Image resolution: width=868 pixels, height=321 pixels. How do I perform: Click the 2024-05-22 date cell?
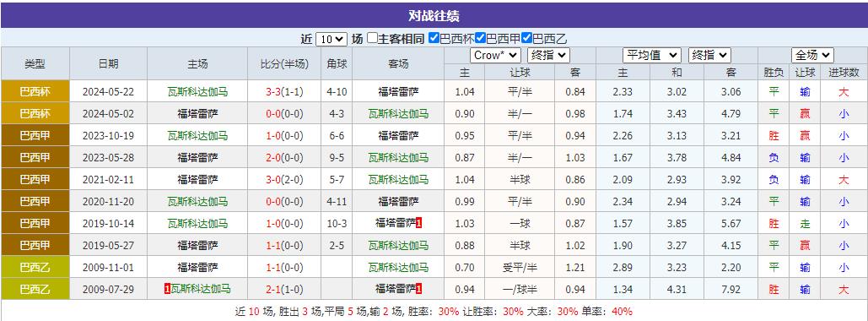pos(109,92)
